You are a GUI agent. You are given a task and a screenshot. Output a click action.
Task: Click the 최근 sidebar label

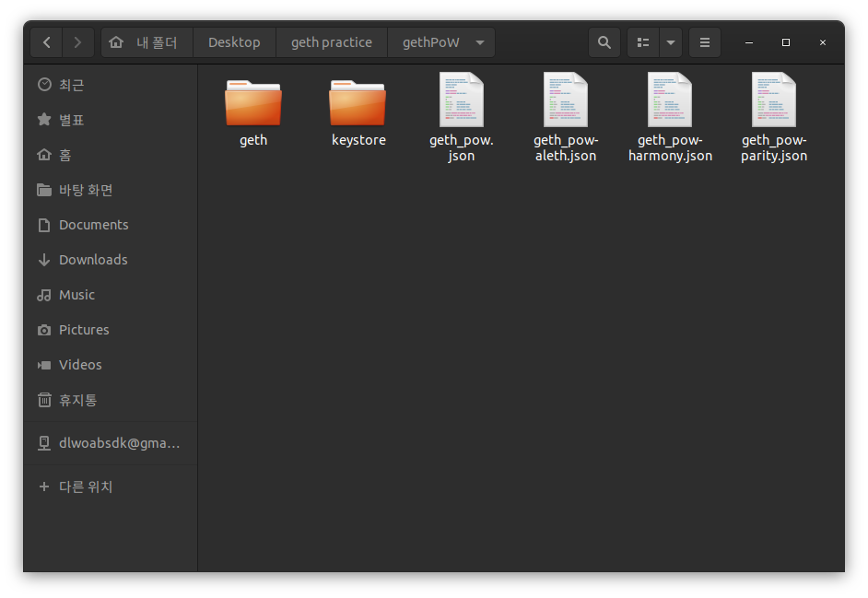point(71,85)
